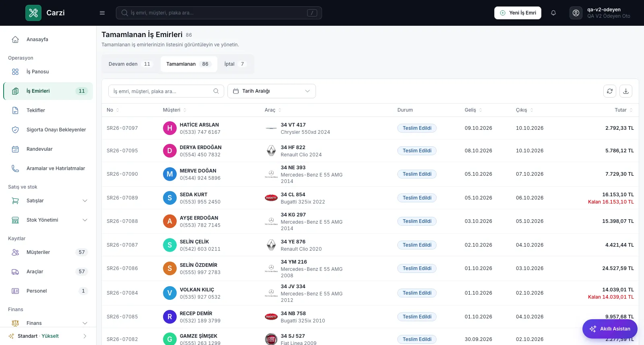This screenshot has height=345, width=644.
Task: Click the Randevular calendar icon
Action: tap(15, 149)
